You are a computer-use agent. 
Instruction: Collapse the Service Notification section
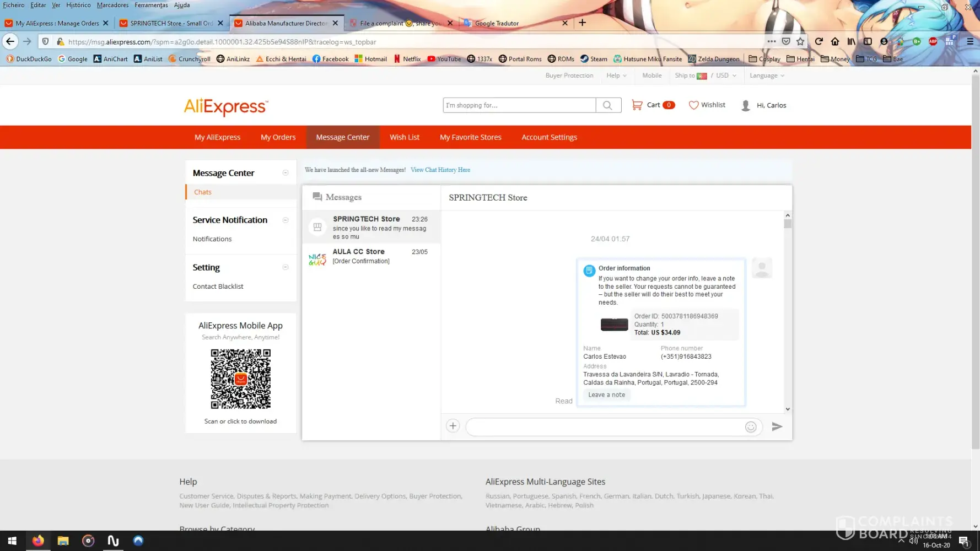coord(286,220)
